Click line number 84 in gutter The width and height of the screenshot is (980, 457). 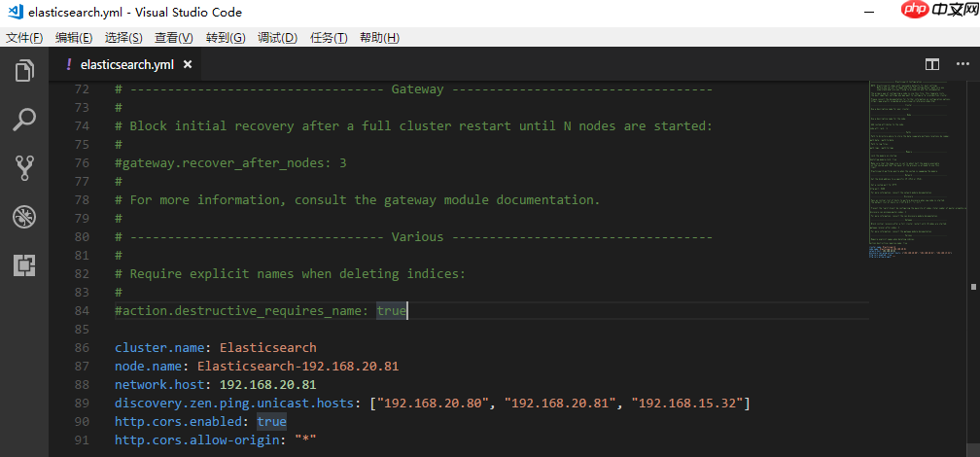click(82, 310)
